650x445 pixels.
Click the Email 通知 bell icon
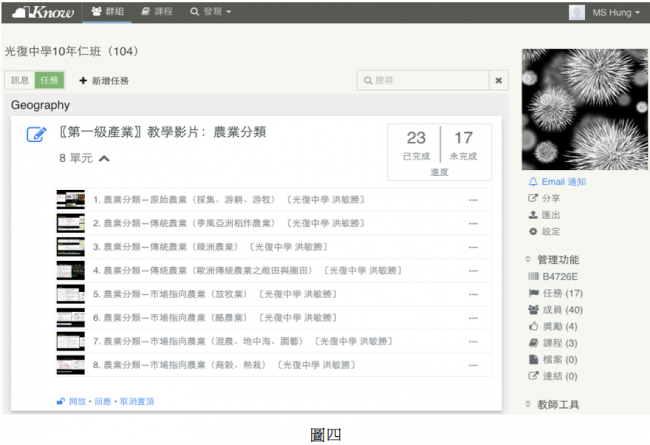[x=533, y=182]
